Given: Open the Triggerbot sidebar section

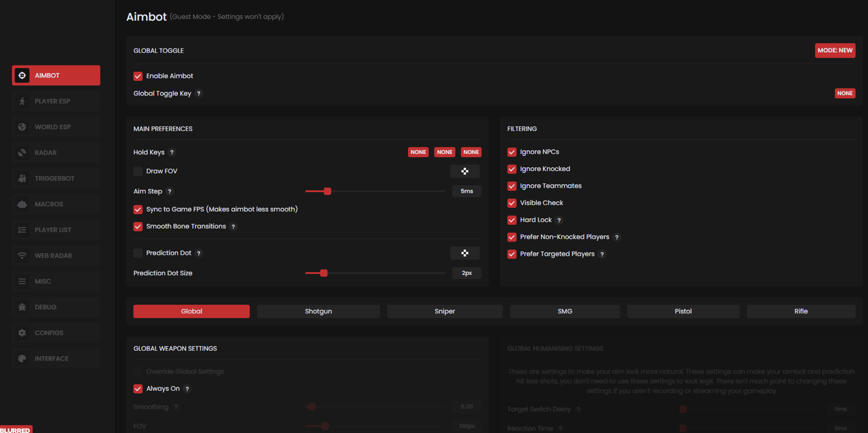Looking at the screenshot, I should click(56, 178).
